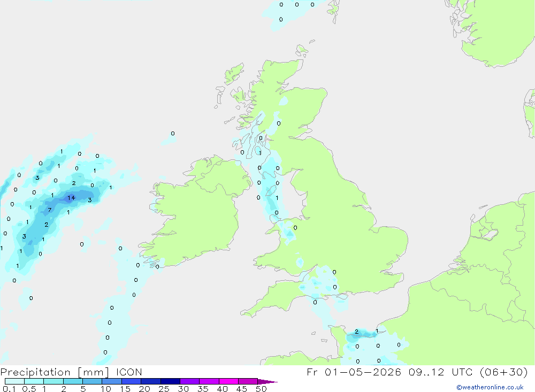Click the 40–45 mm magenta swatch

coord(228,381)
